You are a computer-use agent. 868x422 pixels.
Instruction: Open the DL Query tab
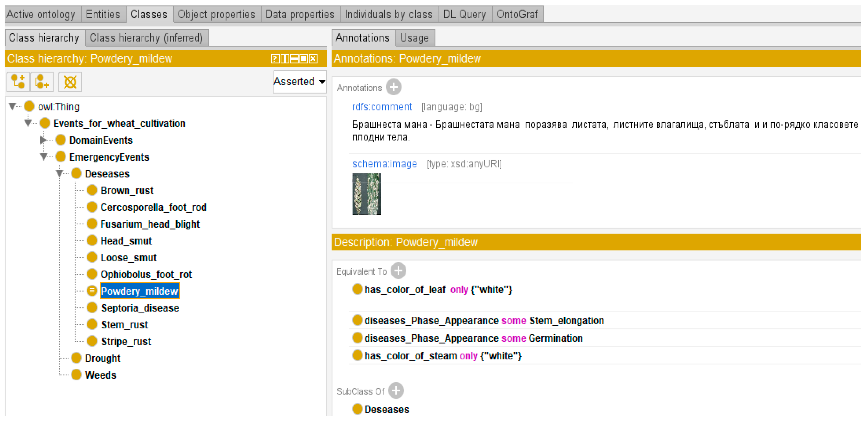point(464,14)
